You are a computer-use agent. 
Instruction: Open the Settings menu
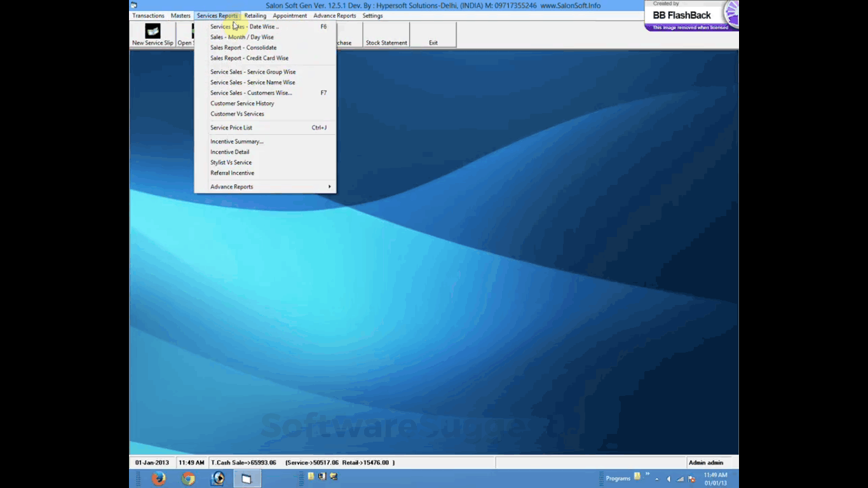pyautogui.click(x=372, y=16)
